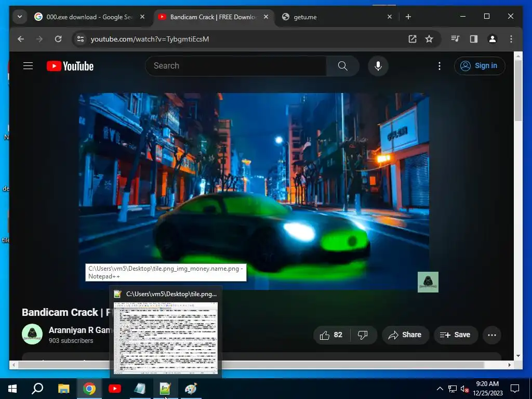Close the Bandicam Crack tab
Viewport: 532px width, 399px height.
point(266,17)
